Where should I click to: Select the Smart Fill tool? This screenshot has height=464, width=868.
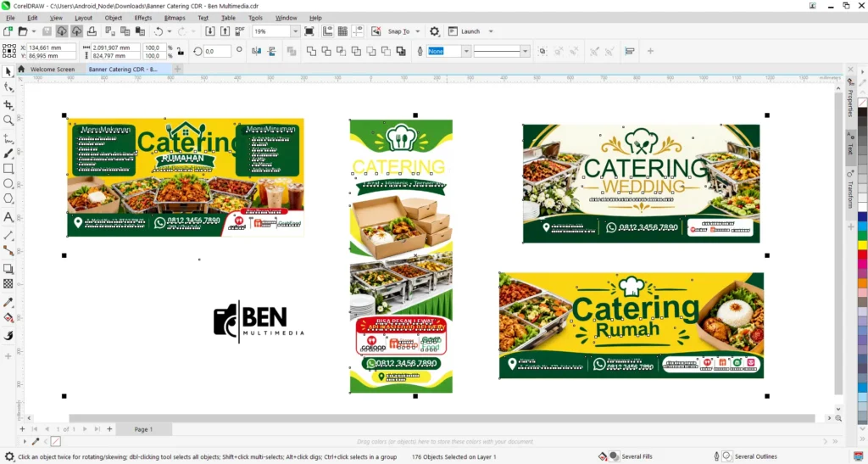tap(8, 336)
